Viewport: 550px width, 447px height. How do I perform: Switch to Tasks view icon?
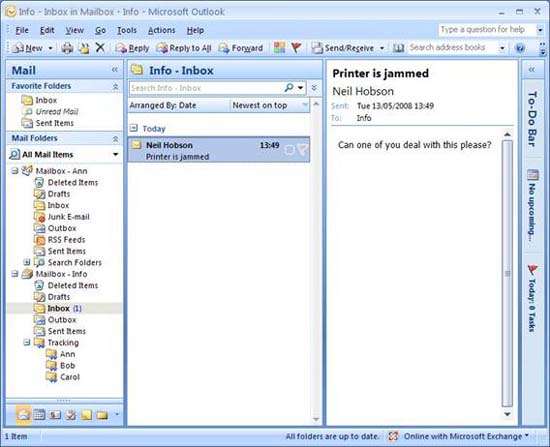pos(71,415)
